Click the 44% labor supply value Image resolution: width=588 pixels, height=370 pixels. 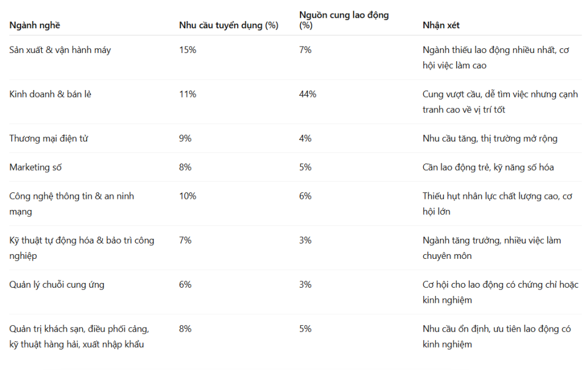coord(308,94)
